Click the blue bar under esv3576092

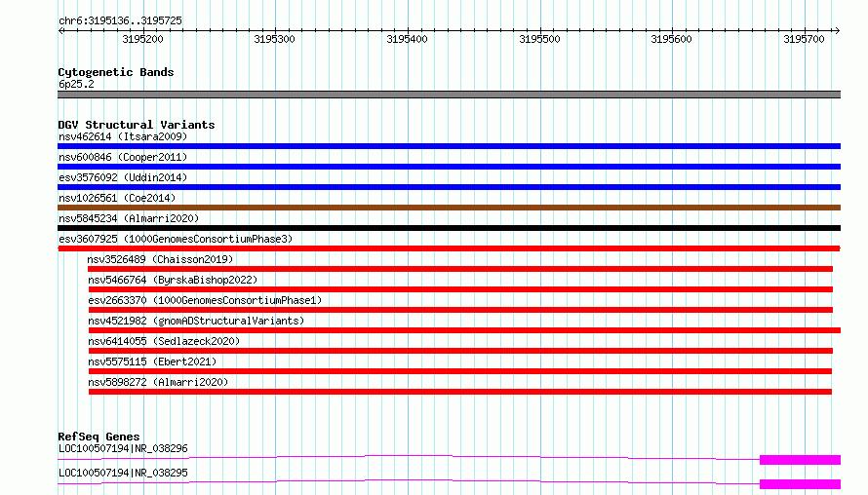point(449,187)
